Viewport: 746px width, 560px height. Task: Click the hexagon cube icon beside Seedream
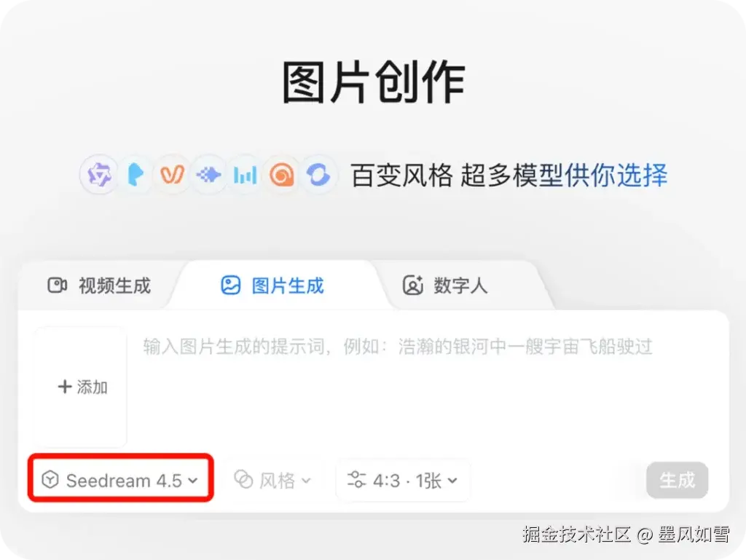pyautogui.click(x=50, y=480)
